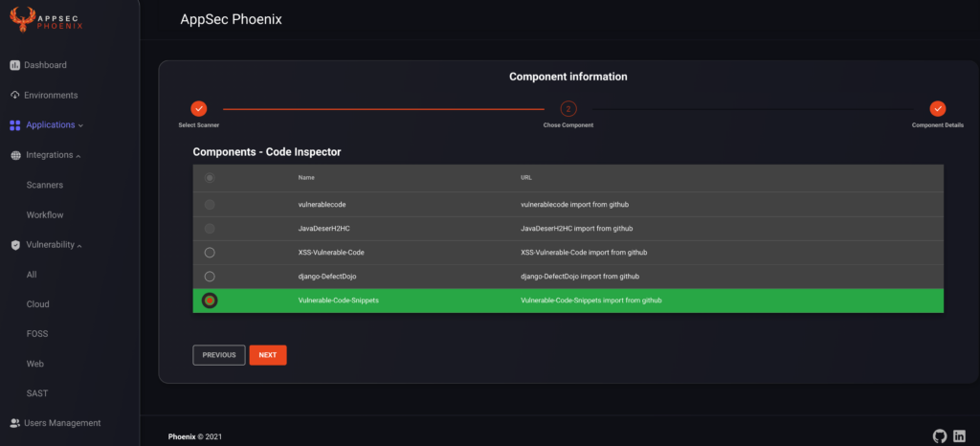Collapse the Vulnerability menu chevron
Image resolution: width=980 pixels, height=446 pixels.
pos(79,245)
